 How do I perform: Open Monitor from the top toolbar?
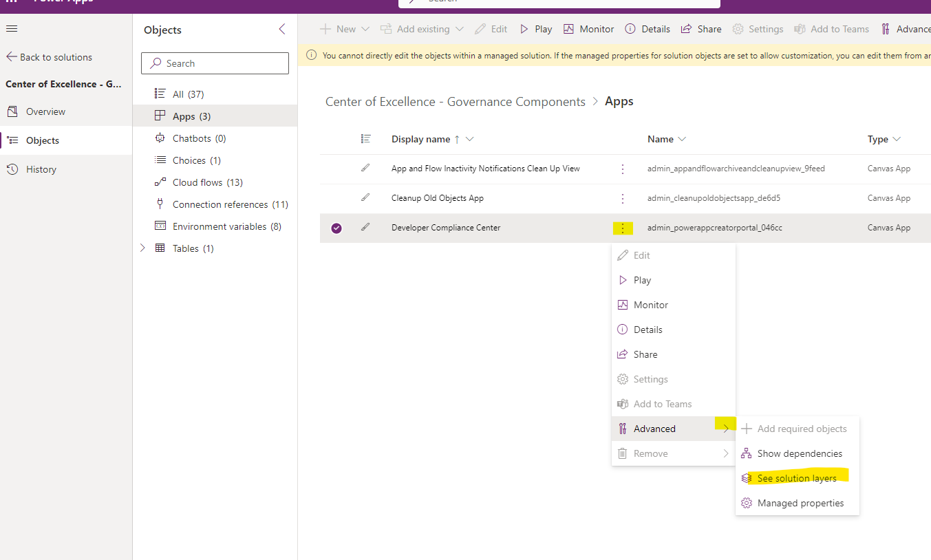click(588, 29)
